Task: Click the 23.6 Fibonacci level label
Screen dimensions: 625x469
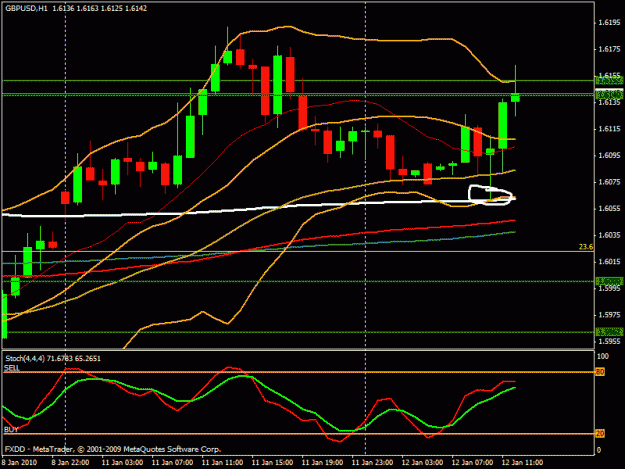Action: click(586, 247)
